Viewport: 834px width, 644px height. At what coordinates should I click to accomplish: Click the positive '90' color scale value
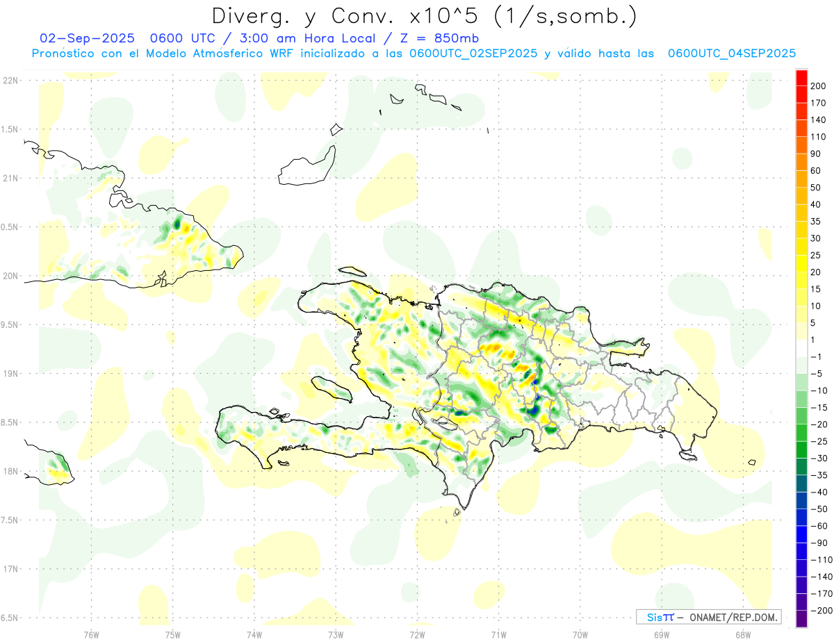816,154
